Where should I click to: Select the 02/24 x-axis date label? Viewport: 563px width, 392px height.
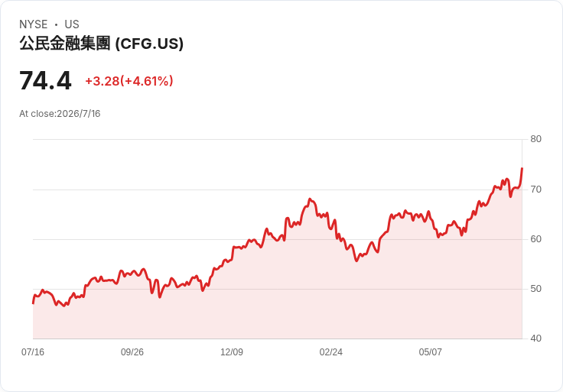click(x=330, y=352)
